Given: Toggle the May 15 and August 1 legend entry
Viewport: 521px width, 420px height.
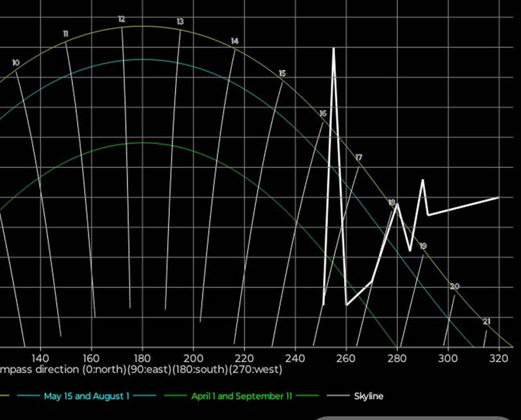Looking at the screenshot, I should click(x=87, y=396).
